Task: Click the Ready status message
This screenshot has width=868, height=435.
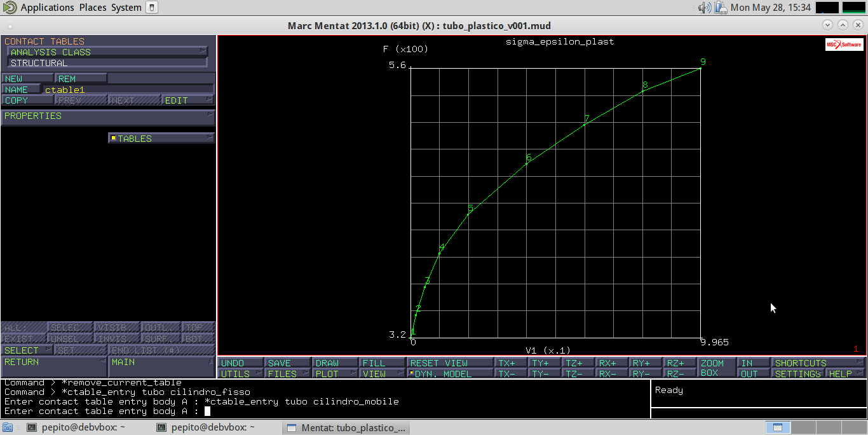Action: pyautogui.click(x=668, y=390)
